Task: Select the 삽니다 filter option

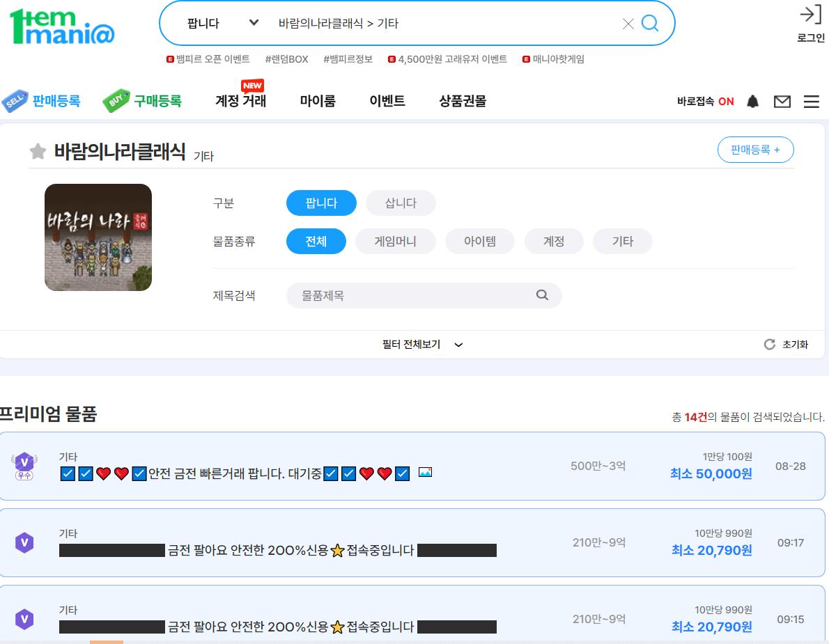Action: (x=401, y=203)
